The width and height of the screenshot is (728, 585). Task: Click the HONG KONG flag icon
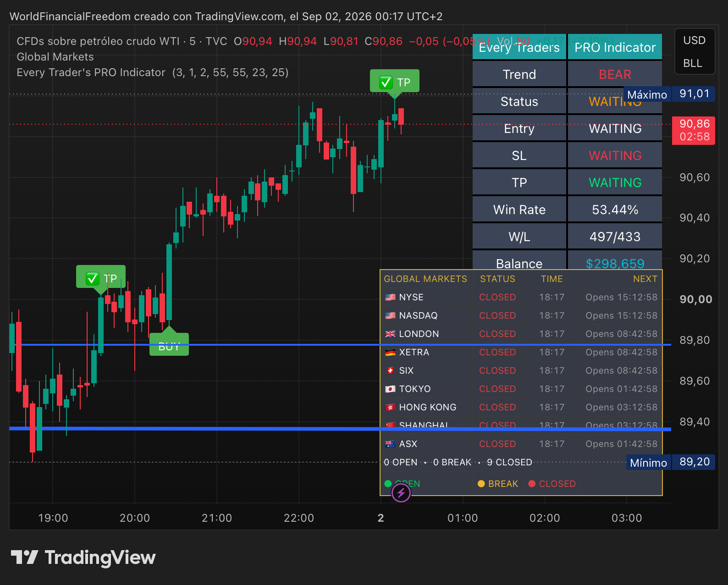(x=390, y=407)
